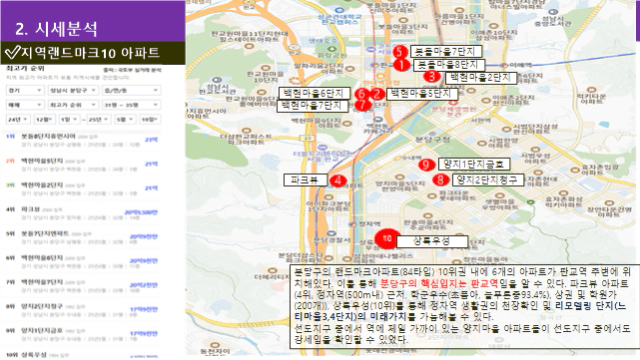640x360 pixels.
Task: Select the 1위 봇들8단지휴먼시아 list row
Action: coord(82,140)
